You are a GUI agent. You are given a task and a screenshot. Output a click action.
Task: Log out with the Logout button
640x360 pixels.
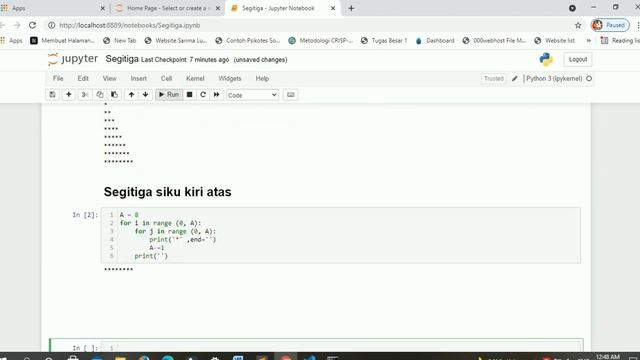(578, 59)
